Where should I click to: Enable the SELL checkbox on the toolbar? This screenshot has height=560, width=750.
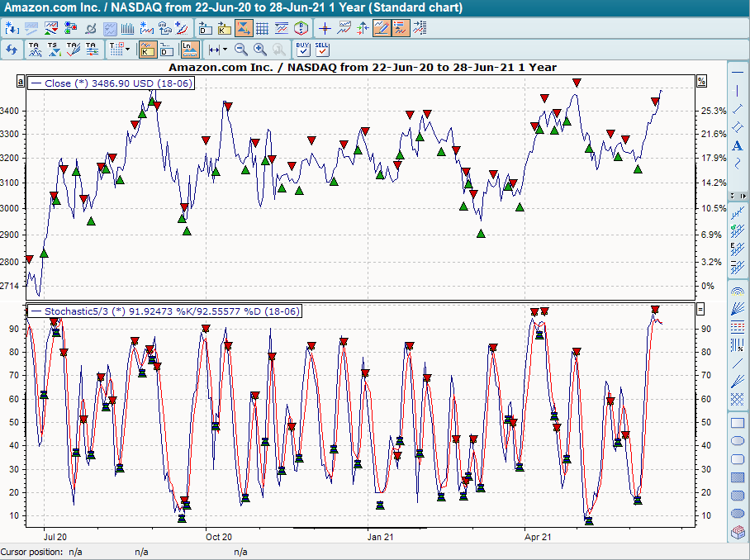pos(322,50)
